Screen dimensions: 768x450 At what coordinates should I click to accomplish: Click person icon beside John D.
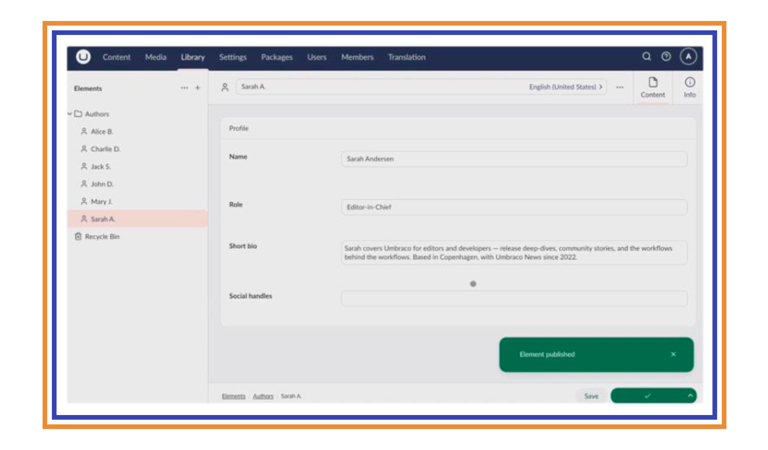click(84, 184)
